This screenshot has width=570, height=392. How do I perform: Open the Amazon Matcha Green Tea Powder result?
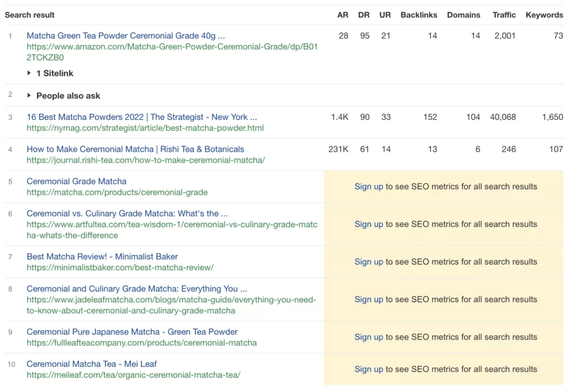pos(124,36)
